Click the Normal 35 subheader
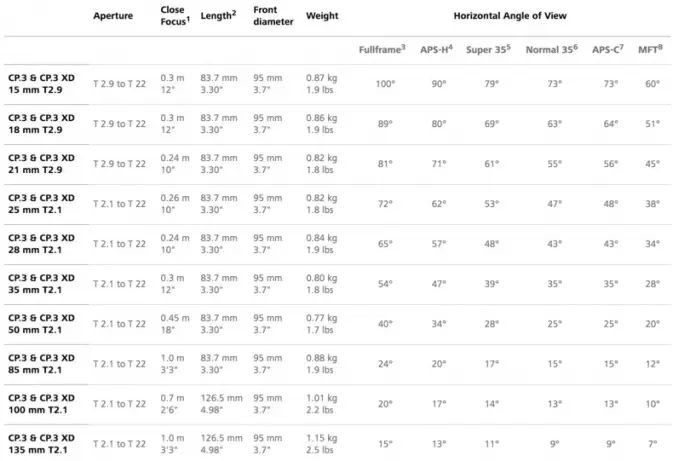Viewport: 690px width, 461px height. (552, 49)
